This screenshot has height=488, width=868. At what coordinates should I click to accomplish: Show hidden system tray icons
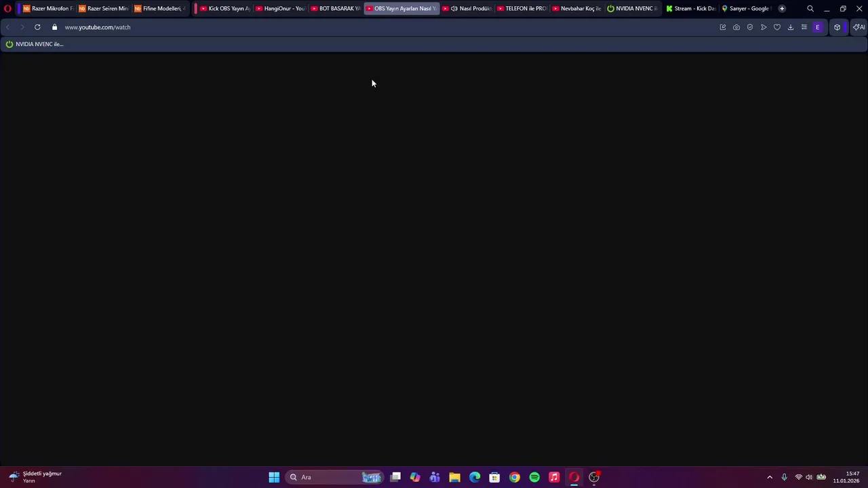coord(770,477)
